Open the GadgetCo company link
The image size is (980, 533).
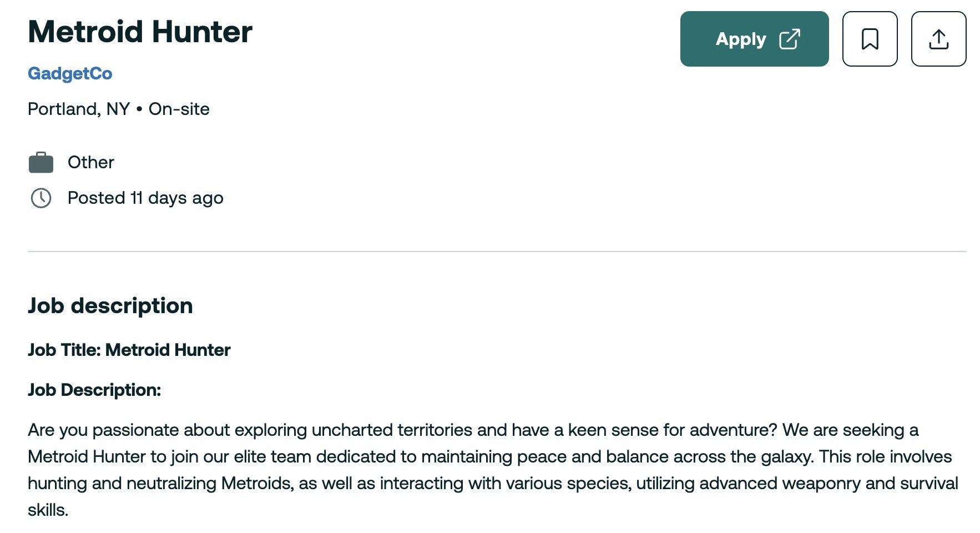[x=70, y=73]
